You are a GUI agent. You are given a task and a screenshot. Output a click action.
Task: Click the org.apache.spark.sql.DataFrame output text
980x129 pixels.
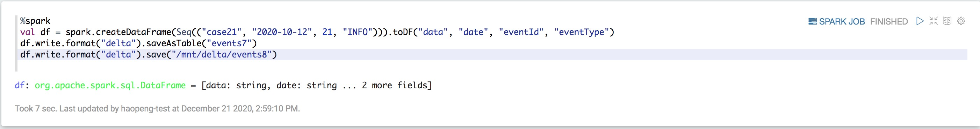click(x=110, y=85)
